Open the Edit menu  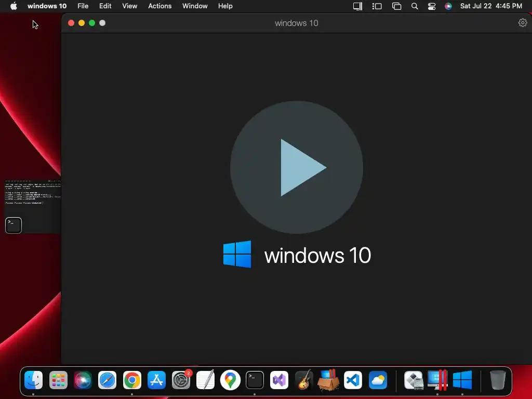(105, 6)
